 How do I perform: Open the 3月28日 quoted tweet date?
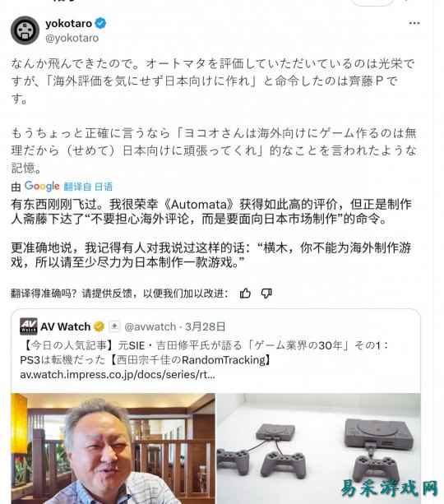click(205, 326)
